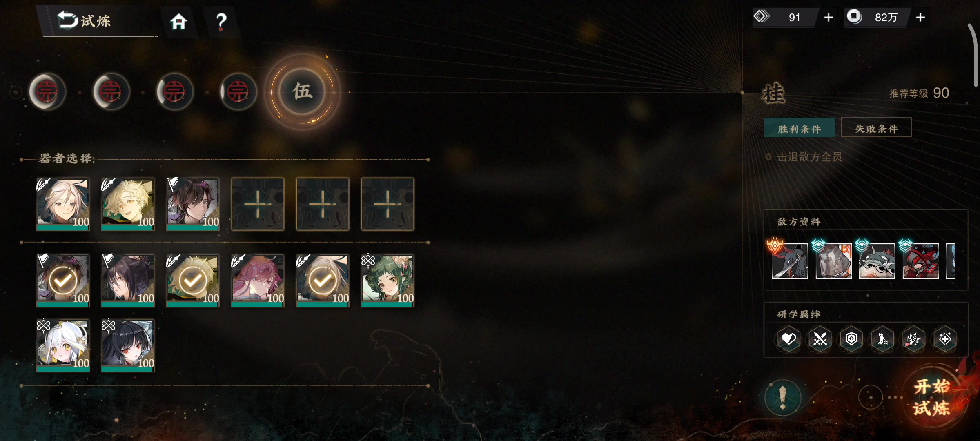Toggle the checked white-haired spear character

click(323, 281)
